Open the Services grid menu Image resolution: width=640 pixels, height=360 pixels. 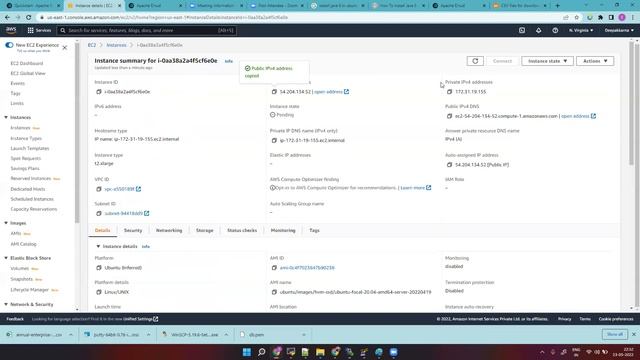click(x=39, y=30)
